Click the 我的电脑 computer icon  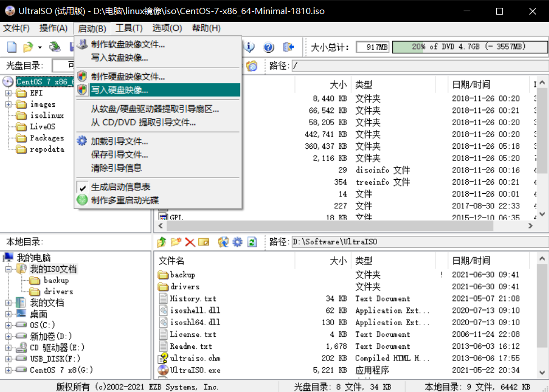click(8, 258)
